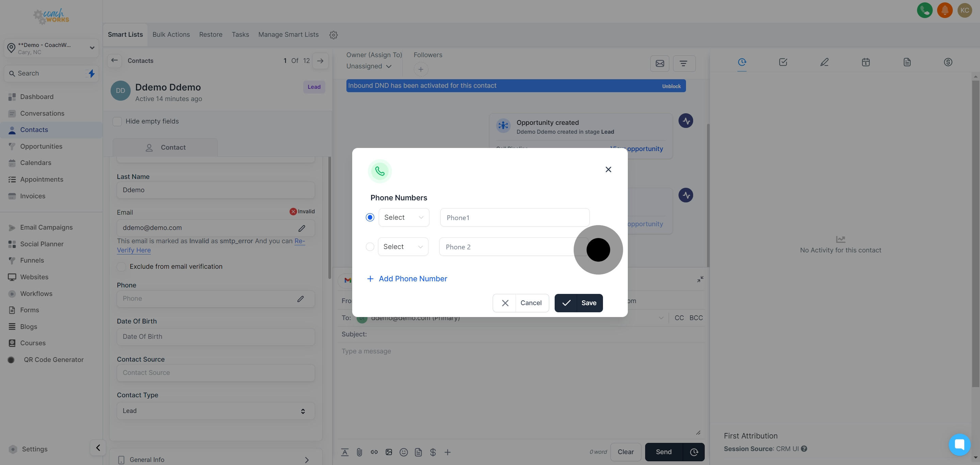Open the Phone1 type Select dropdown

pos(404,217)
